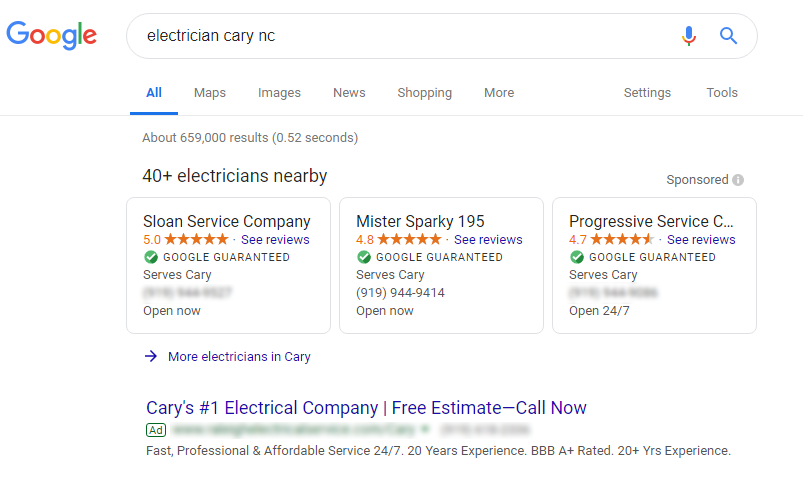This screenshot has width=803, height=478.
Task: Click the Google logo
Action: [x=51, y=35]
